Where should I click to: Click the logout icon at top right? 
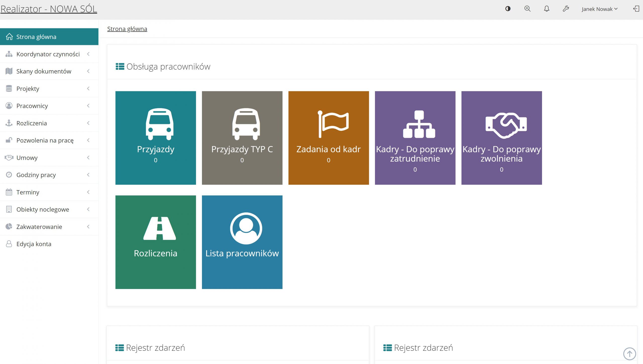636,9
